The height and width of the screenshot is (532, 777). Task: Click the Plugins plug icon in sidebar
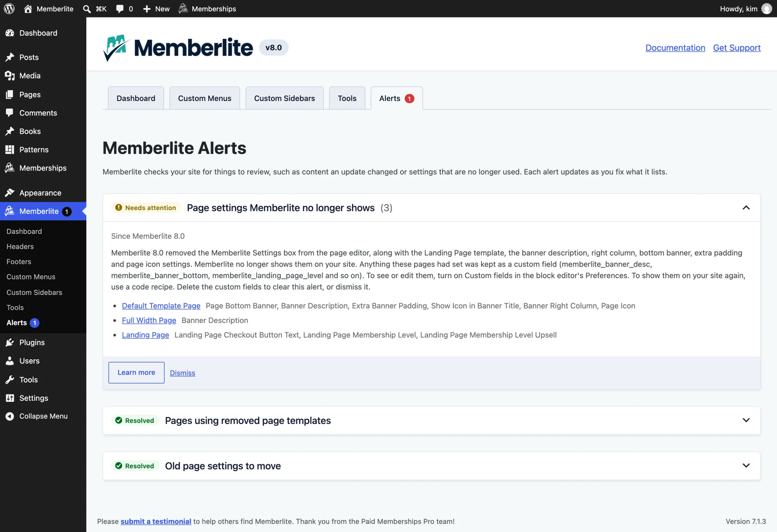(10, 342)
